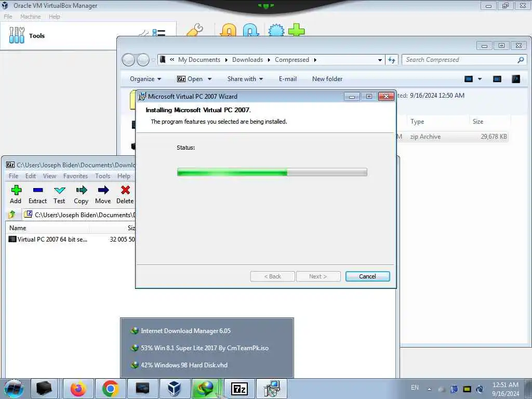Open the Help menu in VirtualBox Manager
This screenshot has width=532, height=399.
coord(54,17)
